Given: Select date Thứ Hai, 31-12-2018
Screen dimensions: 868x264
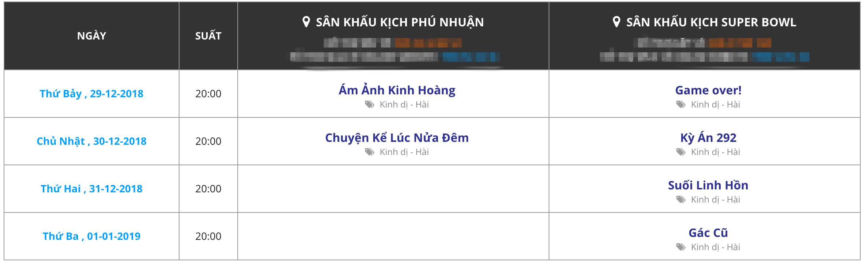Looking at the screenshot, I should [x=92, y=189].
